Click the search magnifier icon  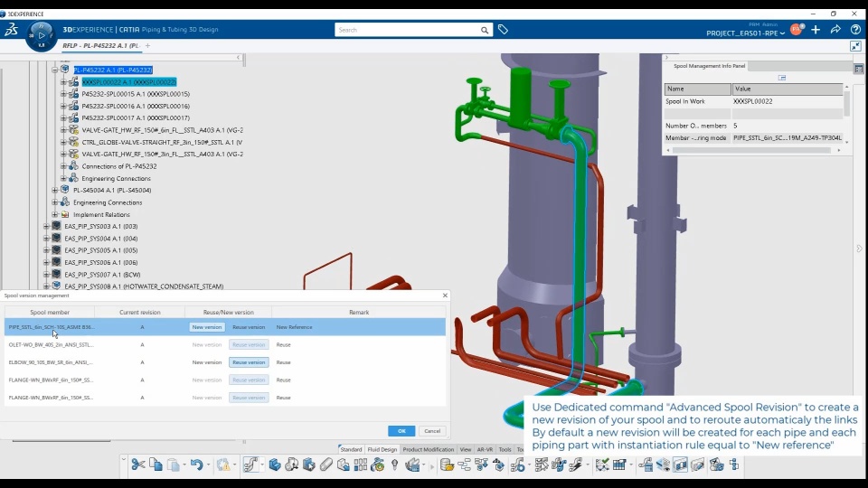[485, 30]
